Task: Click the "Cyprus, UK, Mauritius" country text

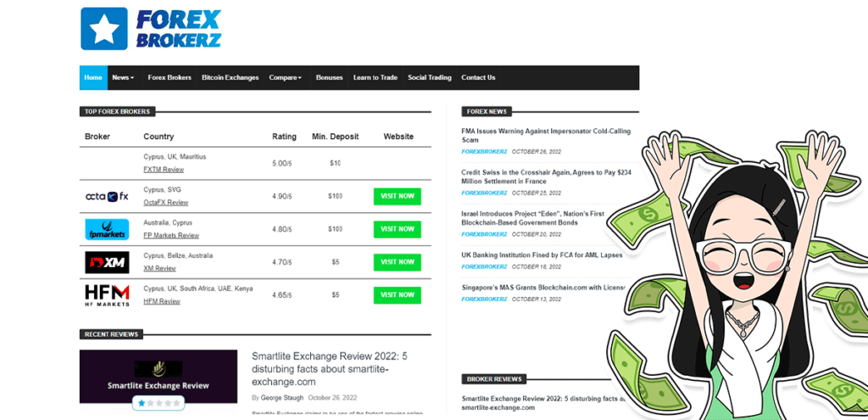Action: 175,157
